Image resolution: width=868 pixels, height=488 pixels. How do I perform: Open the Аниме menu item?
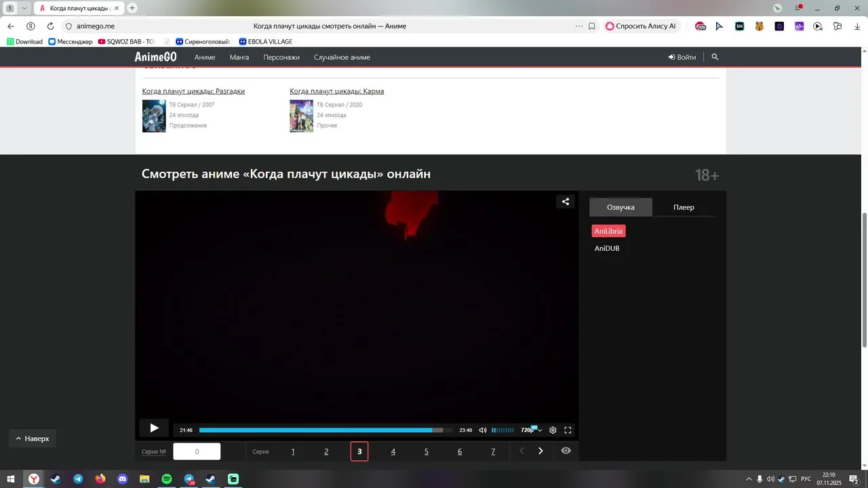(205, 58)
